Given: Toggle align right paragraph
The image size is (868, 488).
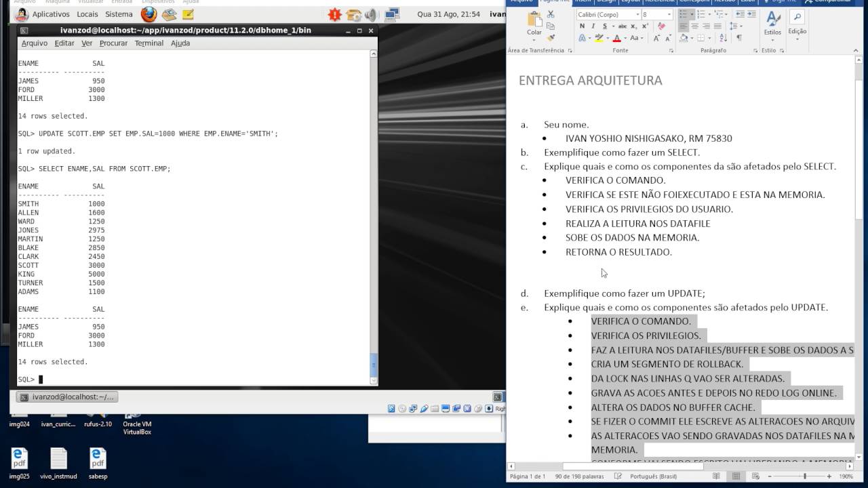Looking at the screenshot, I should [x=706, y=26].
